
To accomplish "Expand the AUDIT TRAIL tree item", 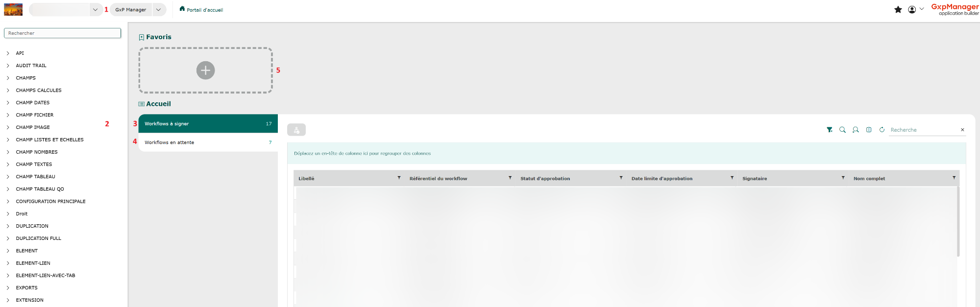I will pos(8,66).
